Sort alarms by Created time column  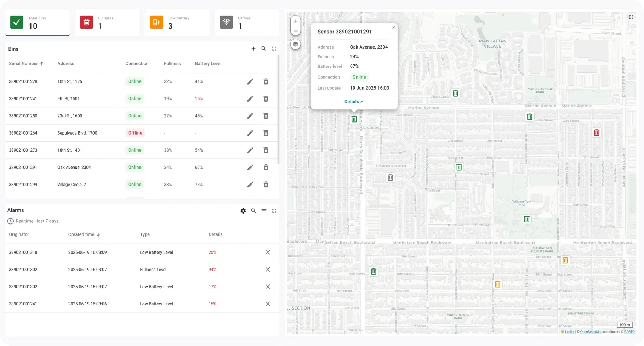[81, 234]
